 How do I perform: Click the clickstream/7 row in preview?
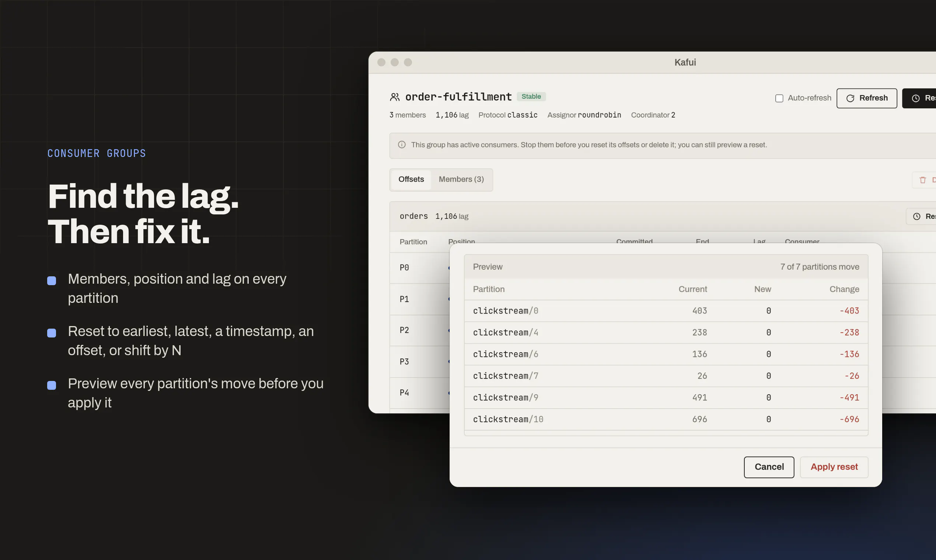[x=666, y=376]
